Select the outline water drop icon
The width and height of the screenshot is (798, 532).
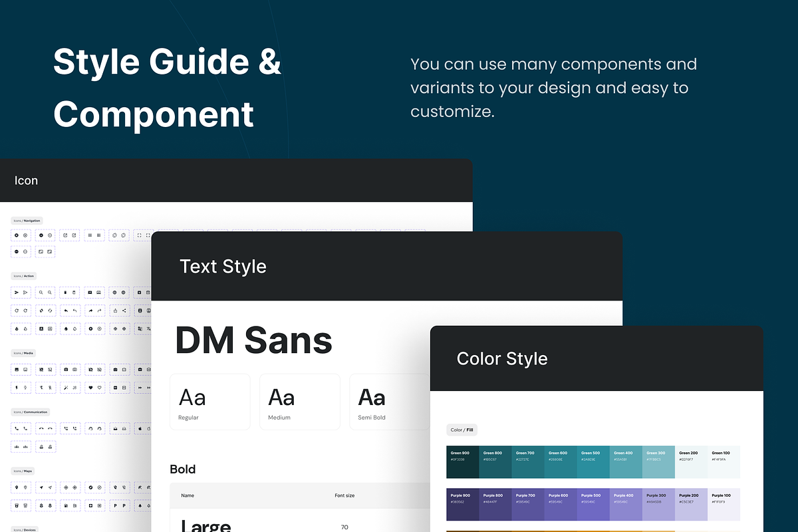pyautogui.click(x=74, y=329)
